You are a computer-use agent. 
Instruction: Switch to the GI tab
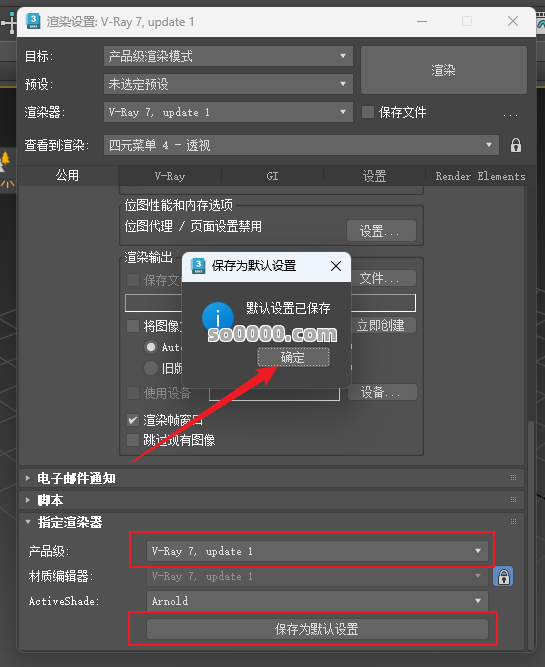272,176
